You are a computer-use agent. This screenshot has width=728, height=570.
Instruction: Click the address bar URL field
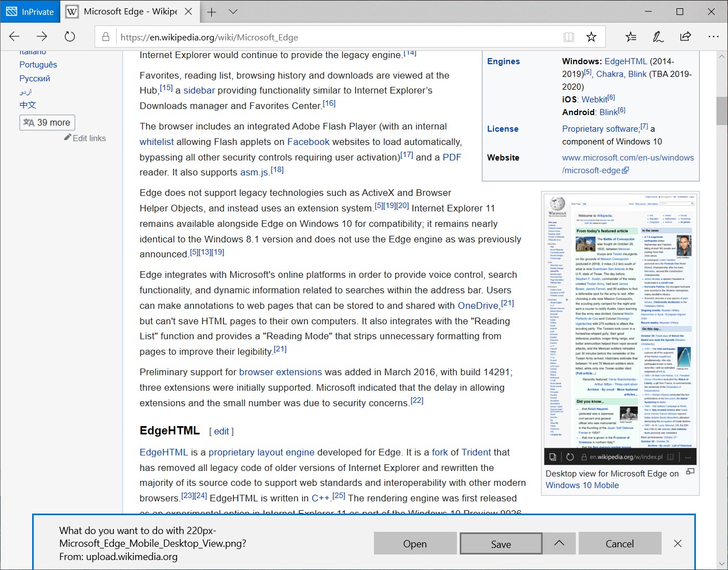[337, 37]
